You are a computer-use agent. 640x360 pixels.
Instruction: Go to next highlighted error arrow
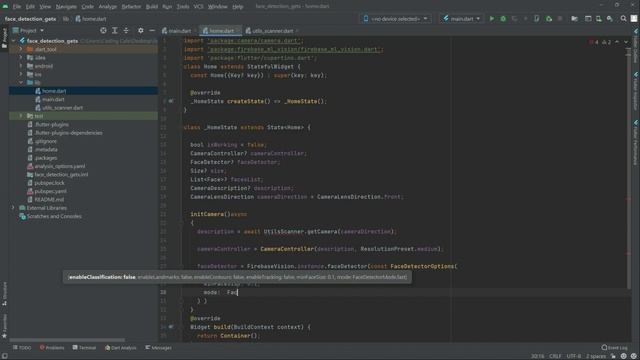coord(626,42)
